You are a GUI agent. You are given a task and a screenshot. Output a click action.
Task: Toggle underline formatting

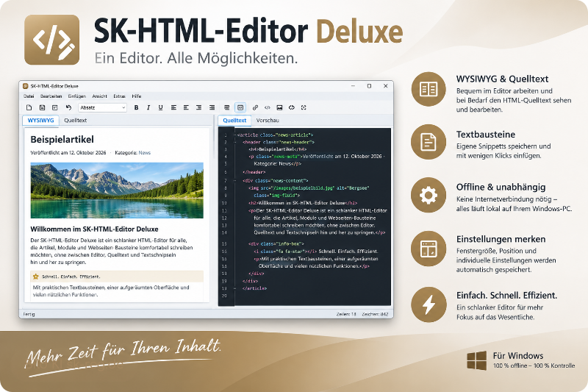point(160,107)
